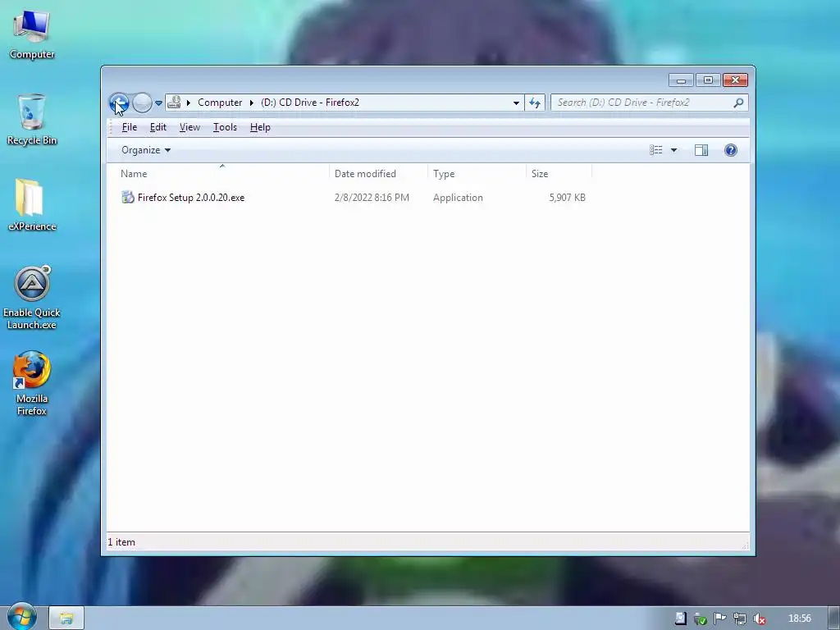Minimize the Explorer window

[x=681, y=80]
